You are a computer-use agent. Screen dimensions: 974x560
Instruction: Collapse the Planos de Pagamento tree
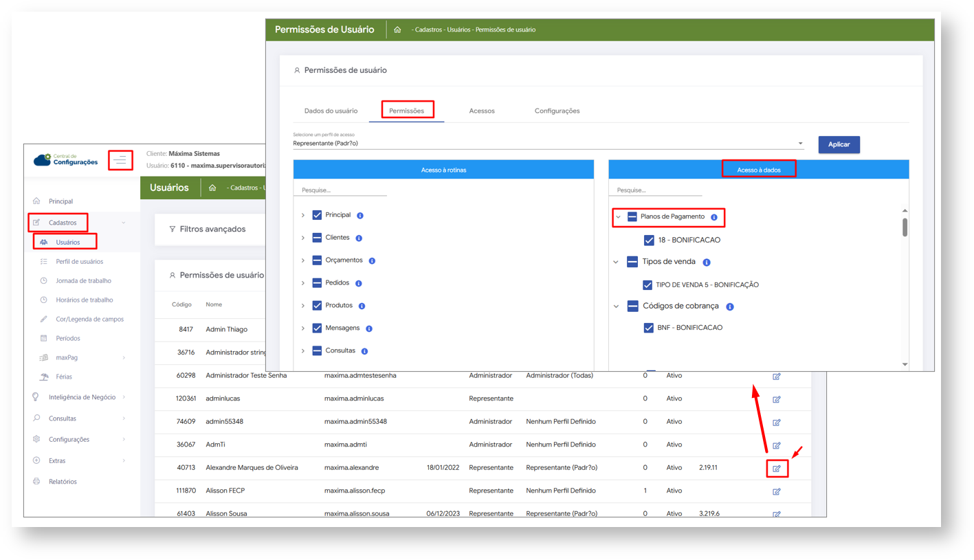point(618,217)
